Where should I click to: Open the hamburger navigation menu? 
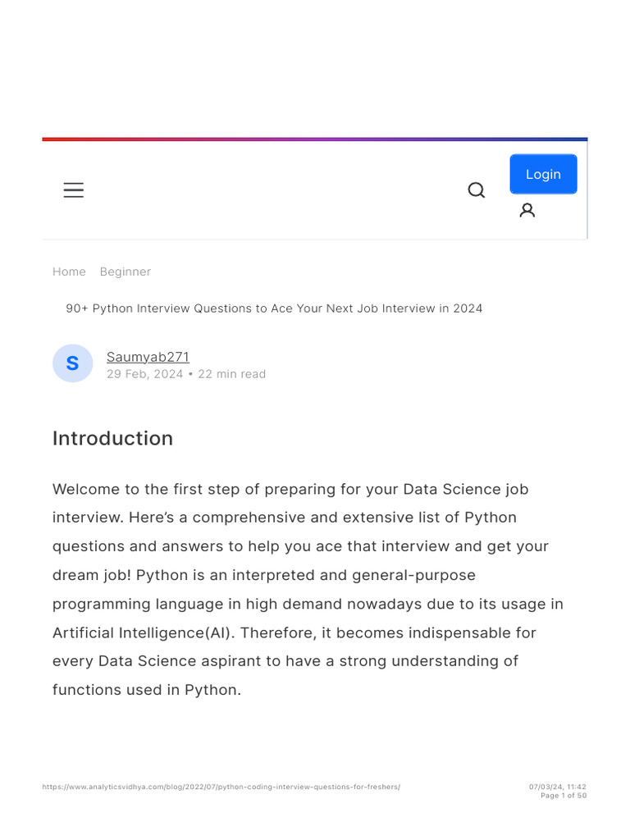click(x=74, y=190)
